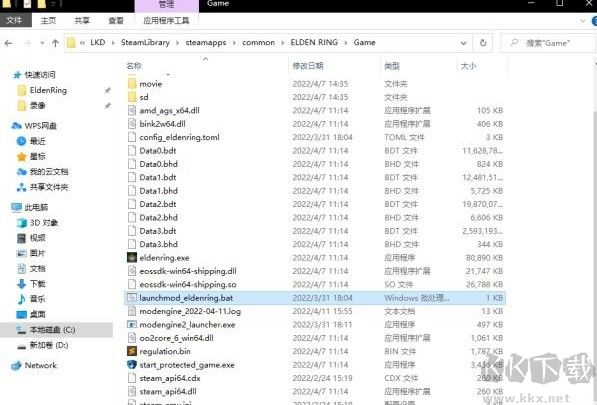The height and width of the screenshot is (405, 597).
Task: Expand the address bar history dropdown
Action: [x=463, y=43]
